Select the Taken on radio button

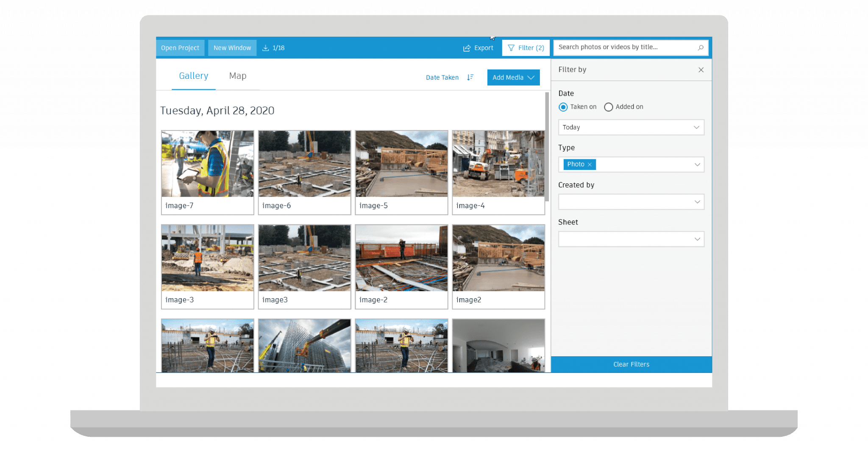563,107
